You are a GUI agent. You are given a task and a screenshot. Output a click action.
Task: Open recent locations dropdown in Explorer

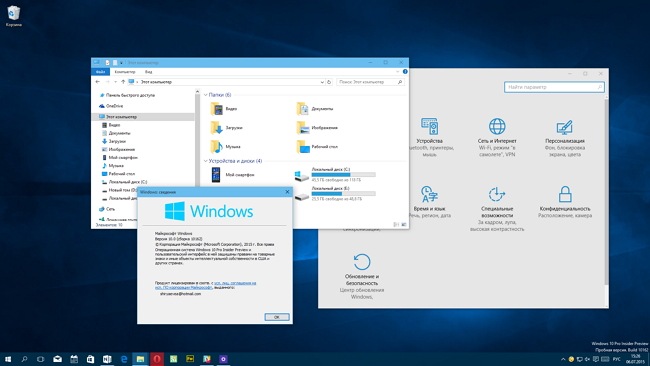[x=115, y=82]
